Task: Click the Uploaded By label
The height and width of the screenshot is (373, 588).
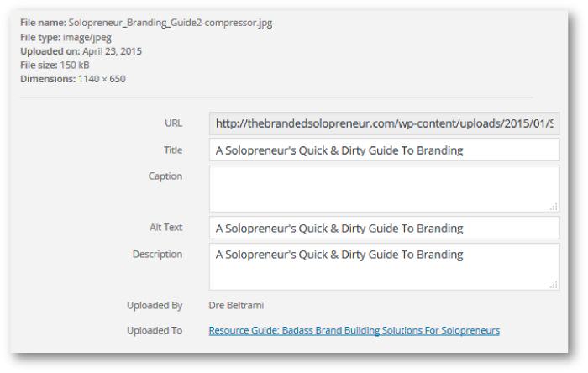Action: pos(155,306)
